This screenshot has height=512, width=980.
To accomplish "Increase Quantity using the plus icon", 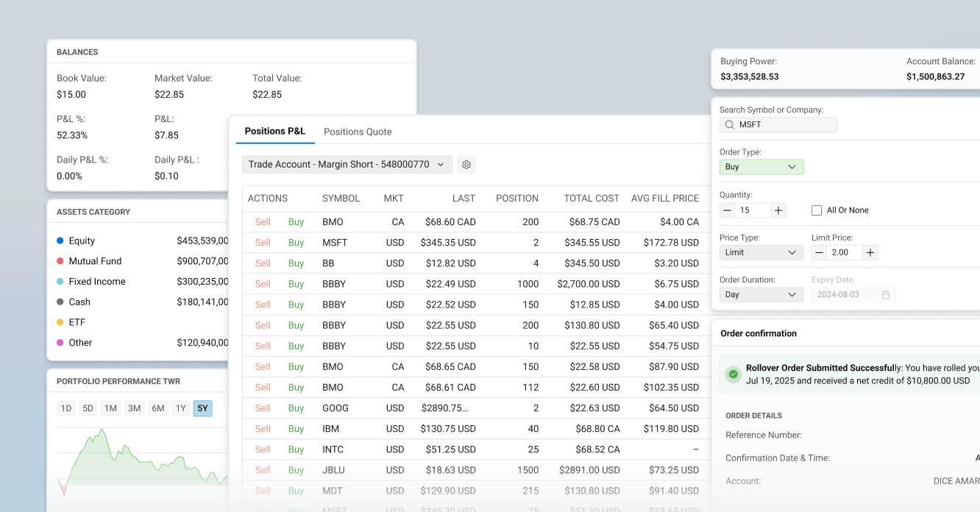I will pos(778,210).
